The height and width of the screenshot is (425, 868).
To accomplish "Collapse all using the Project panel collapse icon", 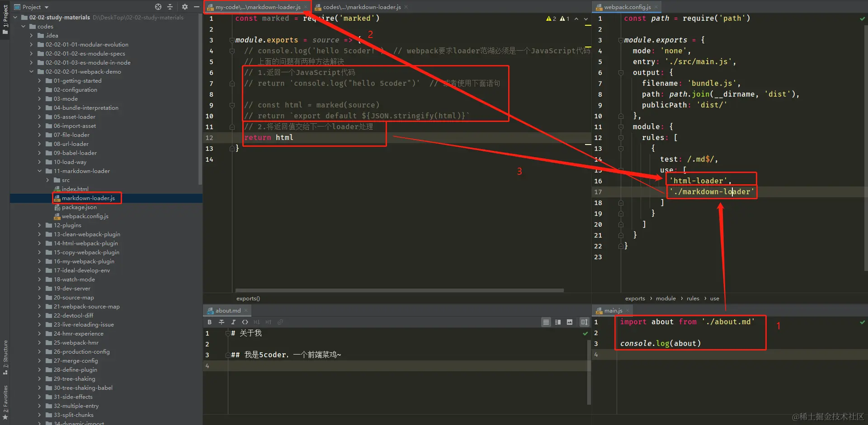I will click(x=170, y=7).
